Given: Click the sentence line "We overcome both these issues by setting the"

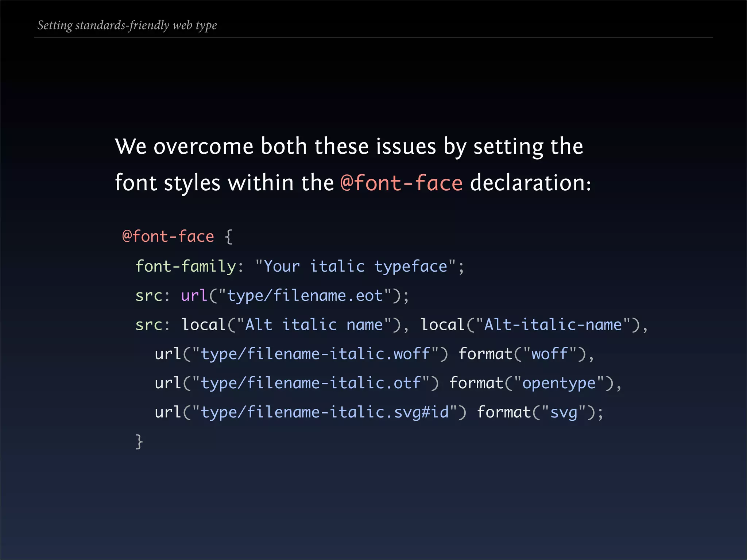Looking at the screenshot, I should click(349, 147).
